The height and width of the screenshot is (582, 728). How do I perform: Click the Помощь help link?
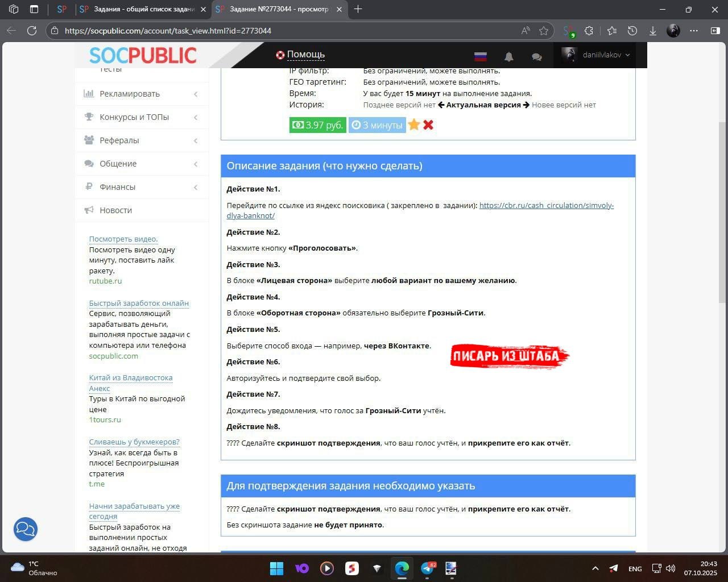coord(305,55)
